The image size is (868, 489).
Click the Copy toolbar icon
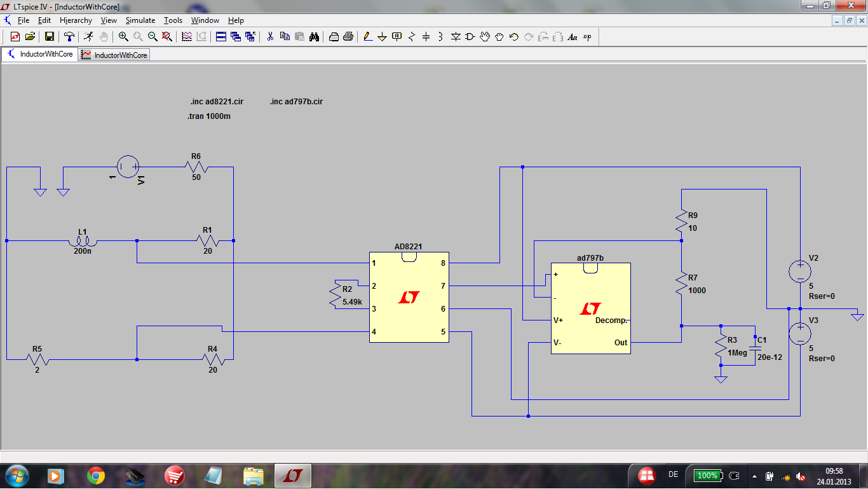pyautogui.click(x=285, y=37)
